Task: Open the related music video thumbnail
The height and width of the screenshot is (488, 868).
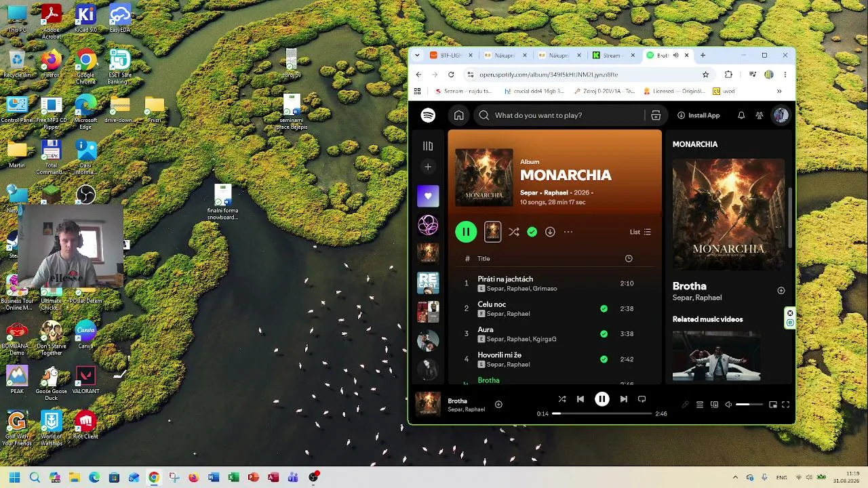Action: pyautogui.click(x=716, y=357)
